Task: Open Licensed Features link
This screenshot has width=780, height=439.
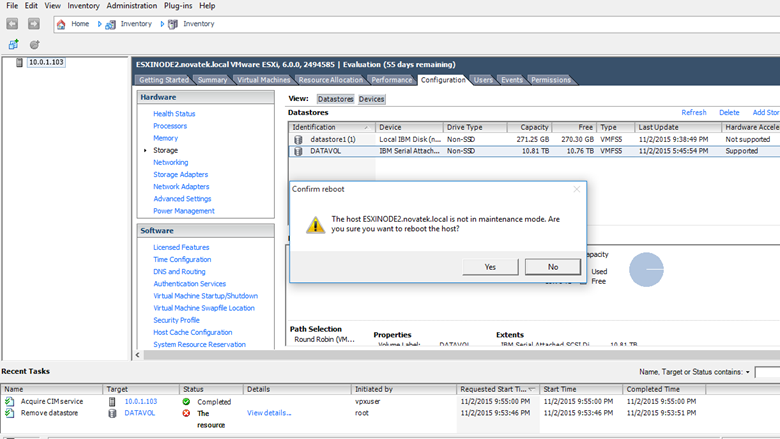Action: [181, 247]
